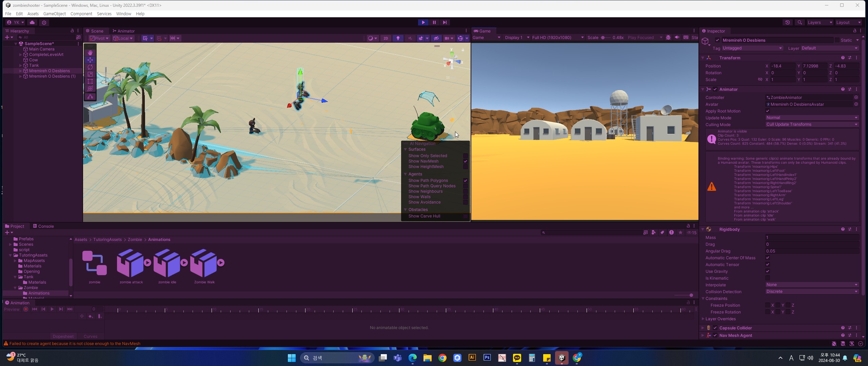Select the Scale tool in Scene toolbar

tap(90, 74)
